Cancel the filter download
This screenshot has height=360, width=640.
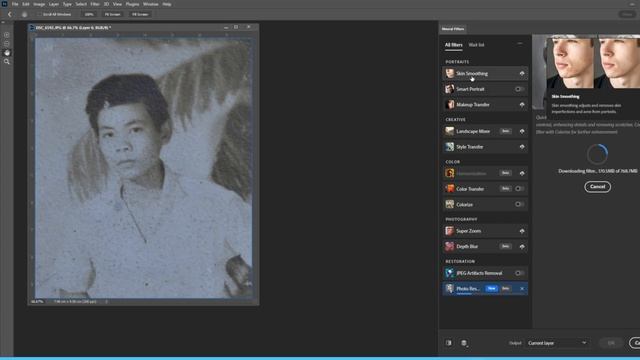[598, 187]
